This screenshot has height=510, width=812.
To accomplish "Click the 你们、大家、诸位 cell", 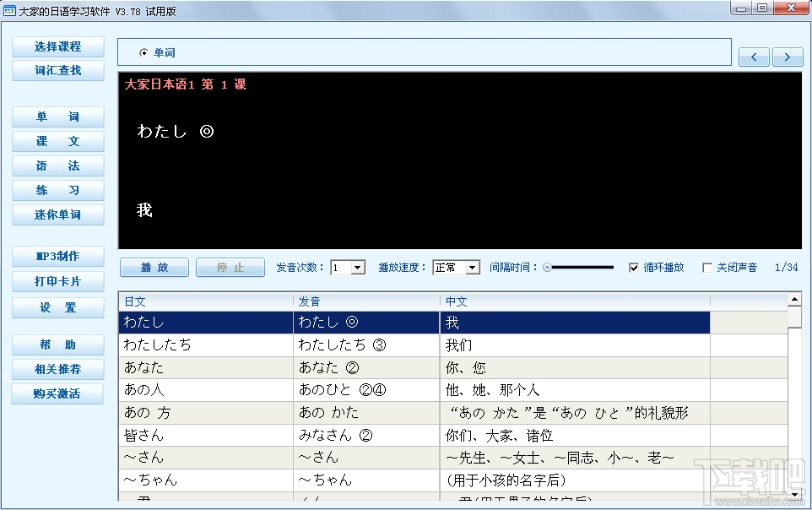I will tap(575, 436).
